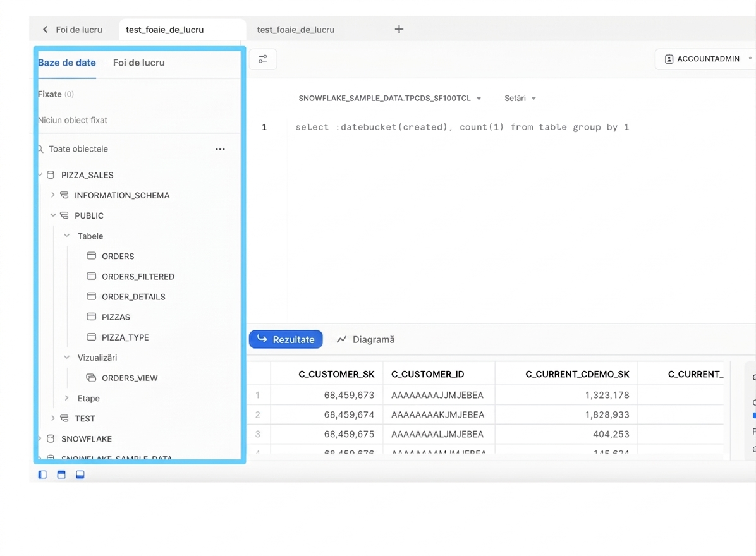Click the ORDERS_FILTERED table icon
This screenshot has width=756, height=556.
[91, 276]
